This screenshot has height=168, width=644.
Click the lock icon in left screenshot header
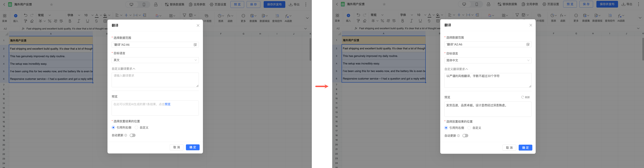[156, 4]
